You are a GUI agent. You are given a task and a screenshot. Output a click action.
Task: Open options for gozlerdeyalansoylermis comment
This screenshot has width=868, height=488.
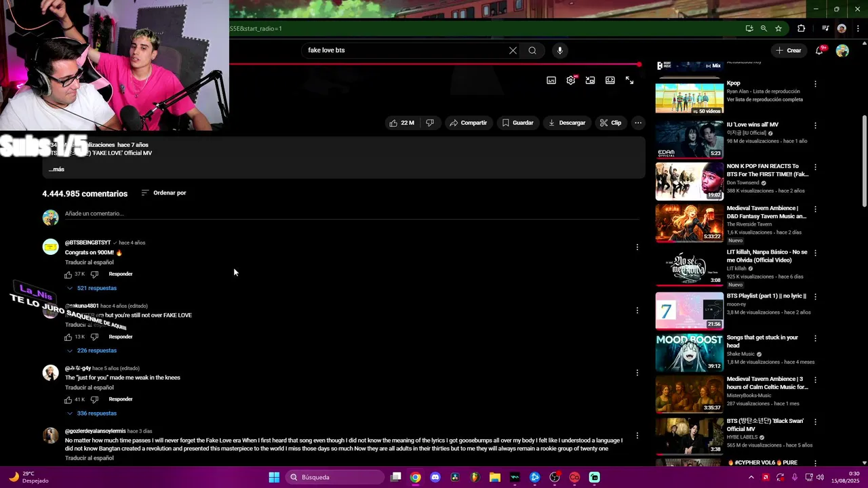coord(637,436)
